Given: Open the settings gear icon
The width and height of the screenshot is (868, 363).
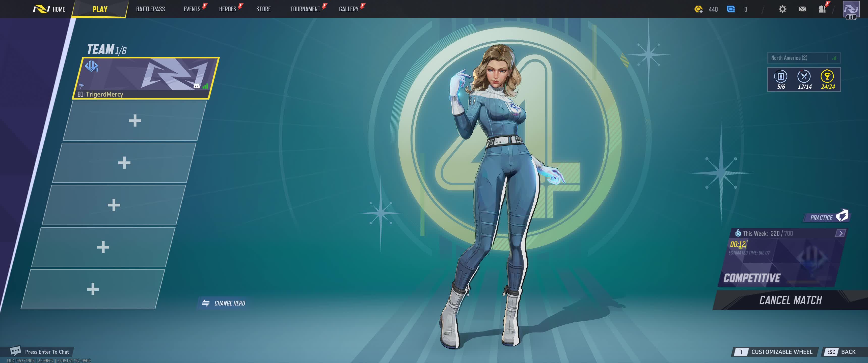Looking at the screenshot, I should click(782, 9).
